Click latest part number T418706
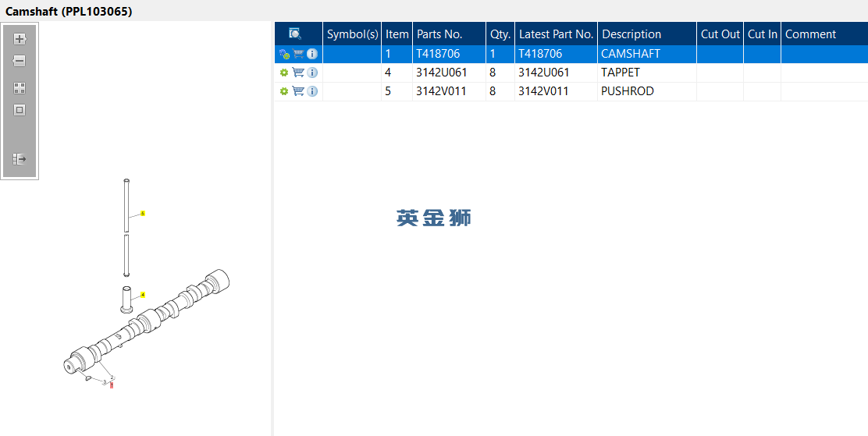The height and width of the screenshot is (436, 868). click(540, 54)
